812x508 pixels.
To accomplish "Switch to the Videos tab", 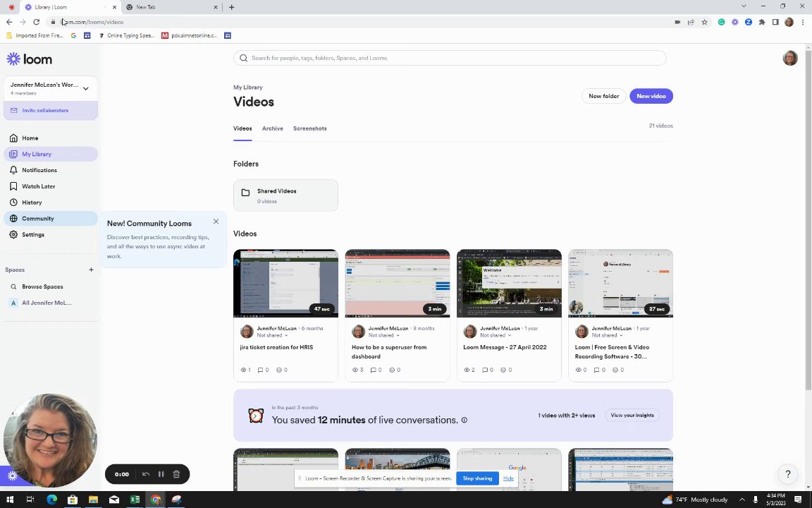I will 242,128.
